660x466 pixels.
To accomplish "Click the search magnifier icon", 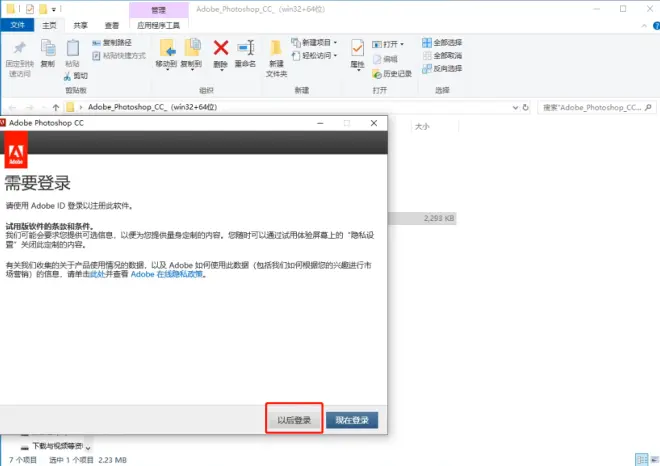I will [x=648, y=107].
